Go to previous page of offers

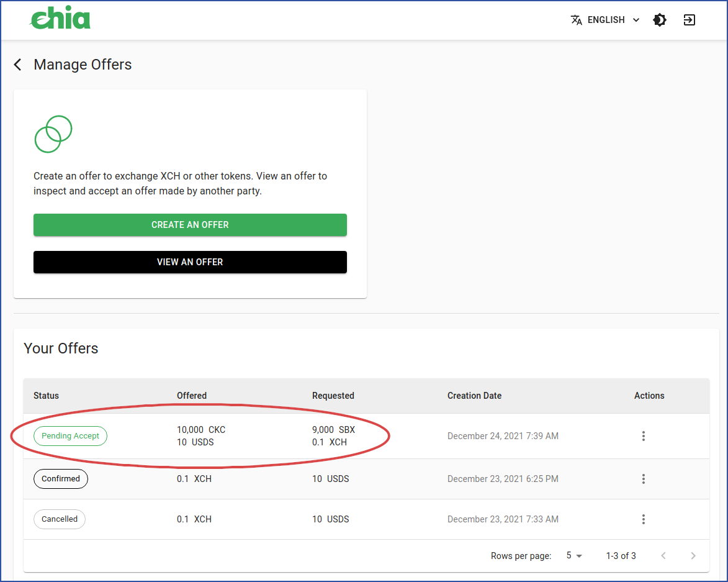(x=663, y=555)
